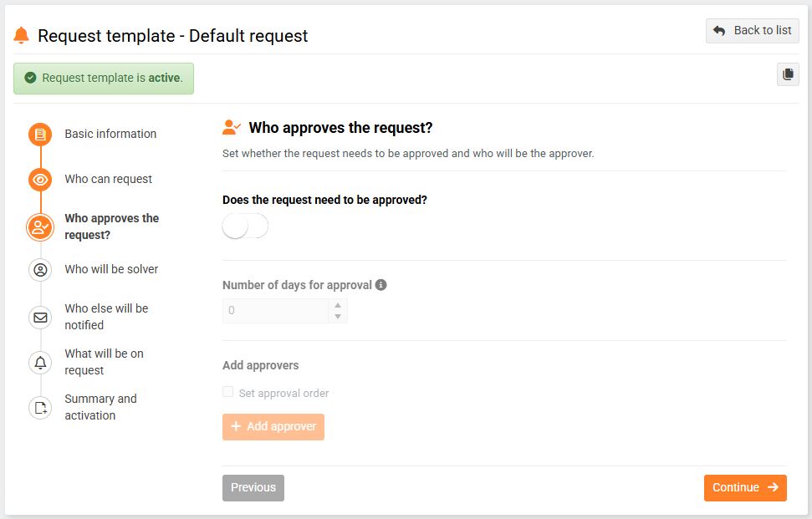Go back to list
Image resolution: width=812 pixels, height=519 pixels.
click(752, 31)
